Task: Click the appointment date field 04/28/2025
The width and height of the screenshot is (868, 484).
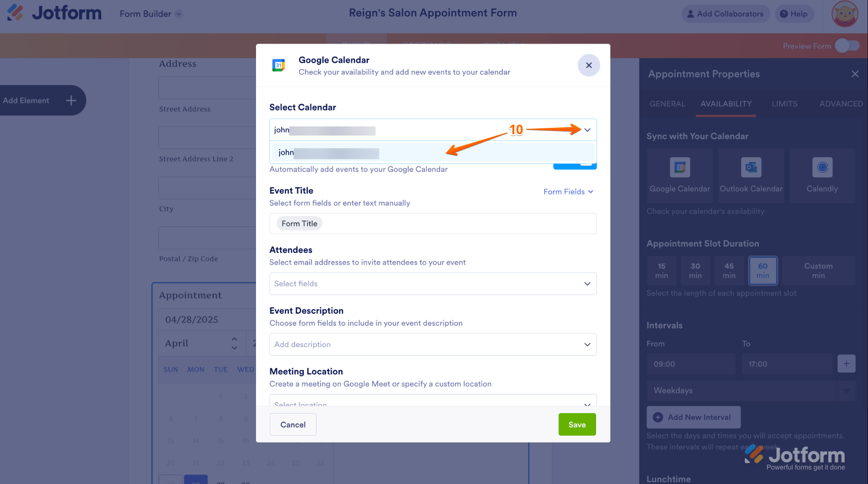Action: point(207,320)
